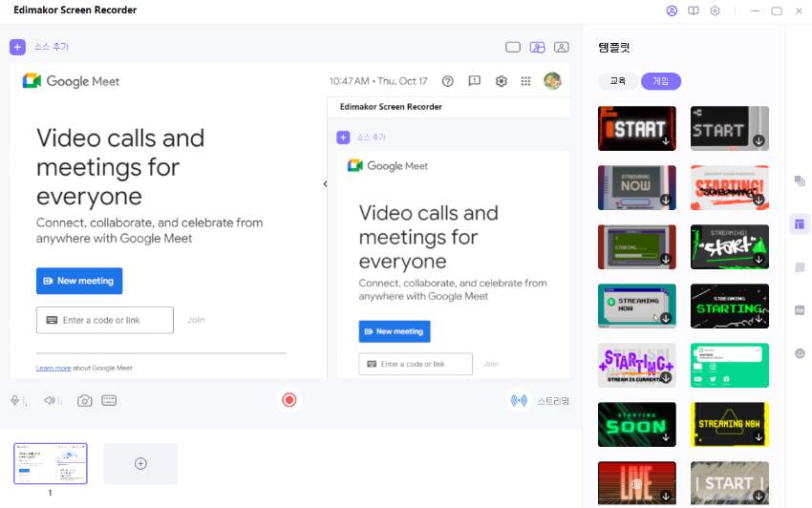Viewport: 812px width, 508px height.
Task: Select the 게임 template tab
Action: coord(660,81)
